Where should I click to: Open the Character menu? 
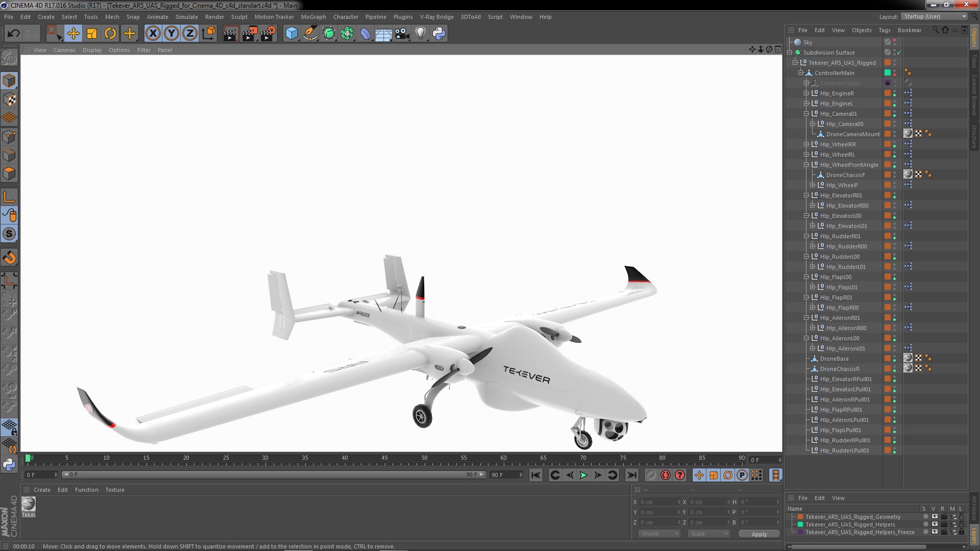(x=346, y=17)
